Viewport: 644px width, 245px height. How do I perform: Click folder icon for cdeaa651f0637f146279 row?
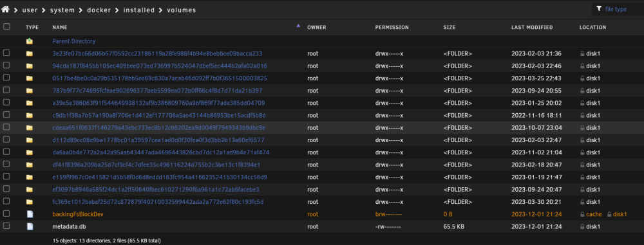pos(29,127)
